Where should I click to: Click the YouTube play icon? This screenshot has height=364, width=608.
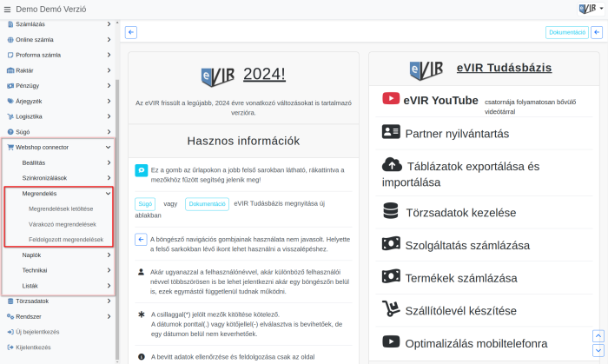(x=391, y=98)
